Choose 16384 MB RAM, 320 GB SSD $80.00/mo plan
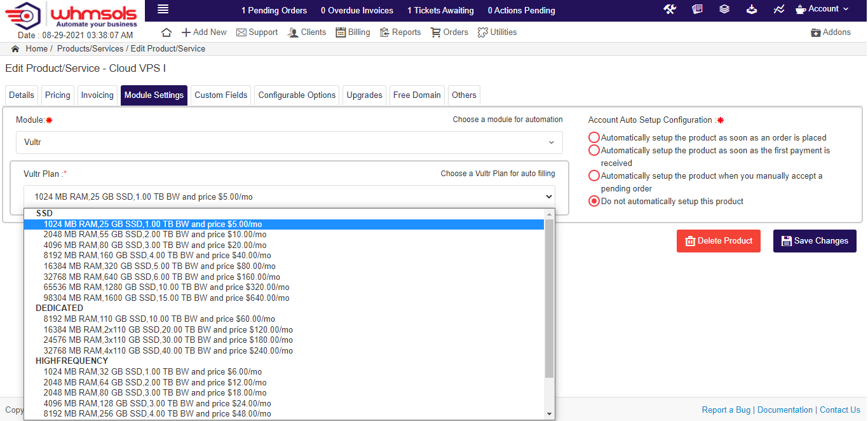The height and width of the screenshot is (421, 868). click(284, 266)
